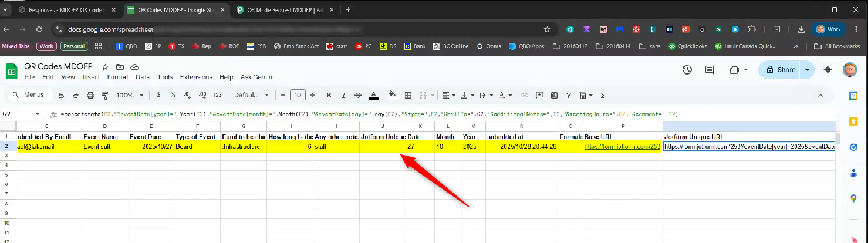Insert a chart using the toolbar icon
The image size is (868, 243).
coord(553,95)
